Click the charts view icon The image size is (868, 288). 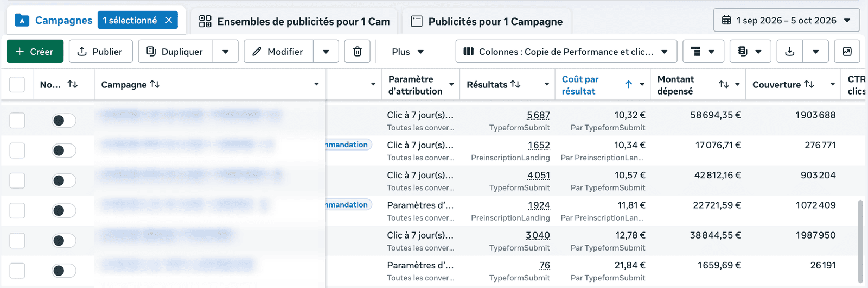tap(847, 51)
